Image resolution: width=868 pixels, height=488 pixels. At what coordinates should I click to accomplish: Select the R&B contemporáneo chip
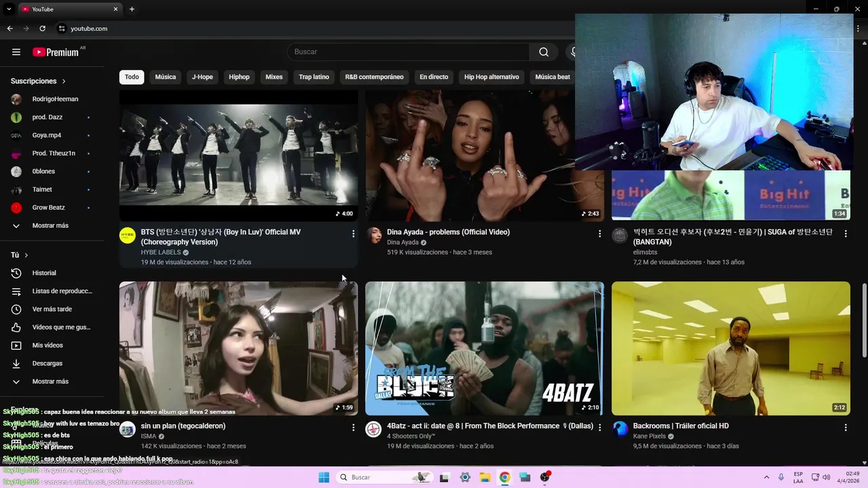pos(374,77)
